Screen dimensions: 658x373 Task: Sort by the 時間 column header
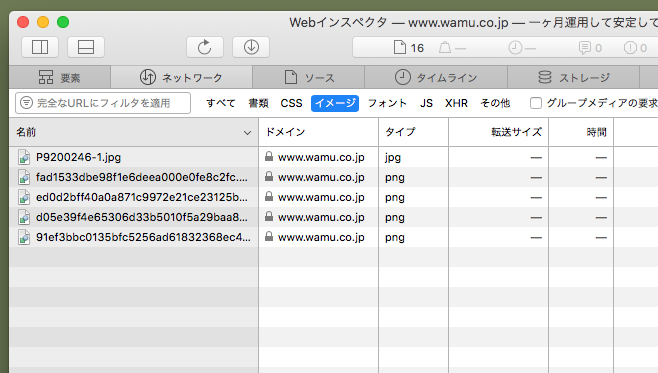581,132
